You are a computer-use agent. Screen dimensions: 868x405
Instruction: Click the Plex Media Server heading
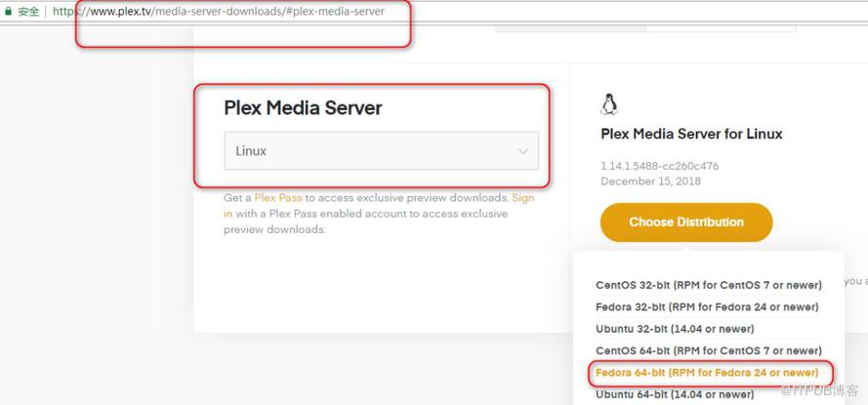[303, 108]
